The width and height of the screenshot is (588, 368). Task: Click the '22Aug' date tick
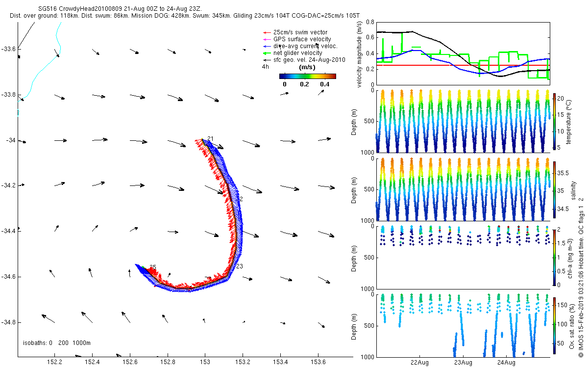[420, 363]
